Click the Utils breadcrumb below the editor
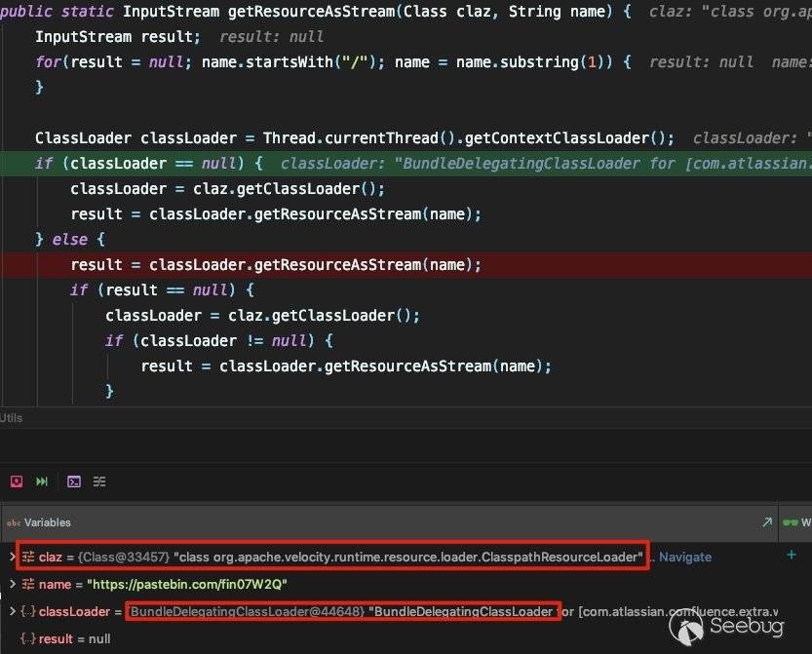The height and width of the screenshot is (654, 812). coord(11,418)
